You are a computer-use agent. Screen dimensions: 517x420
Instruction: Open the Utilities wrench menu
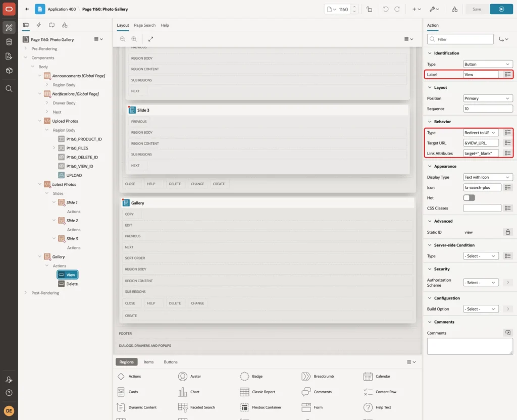(x=434, y=9)
